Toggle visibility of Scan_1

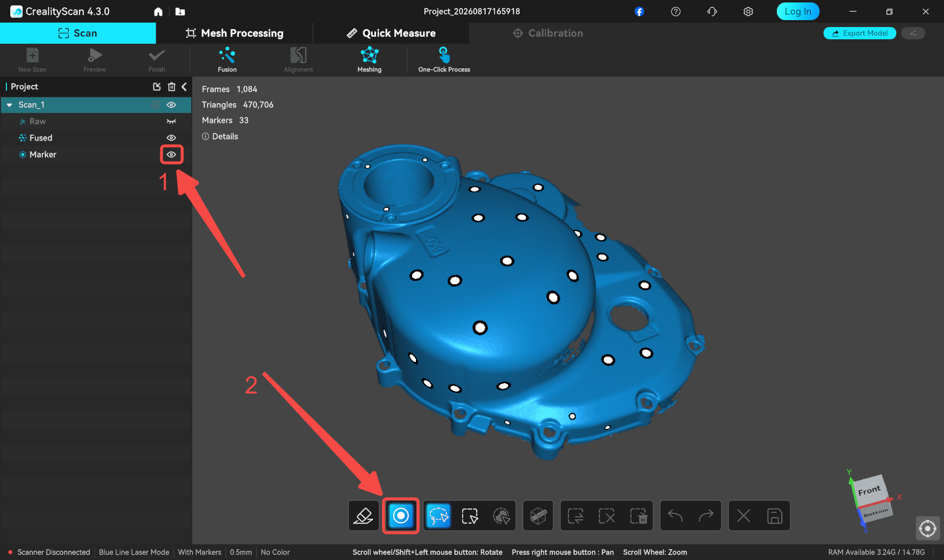pyautogui.click(x=171, y=105)
